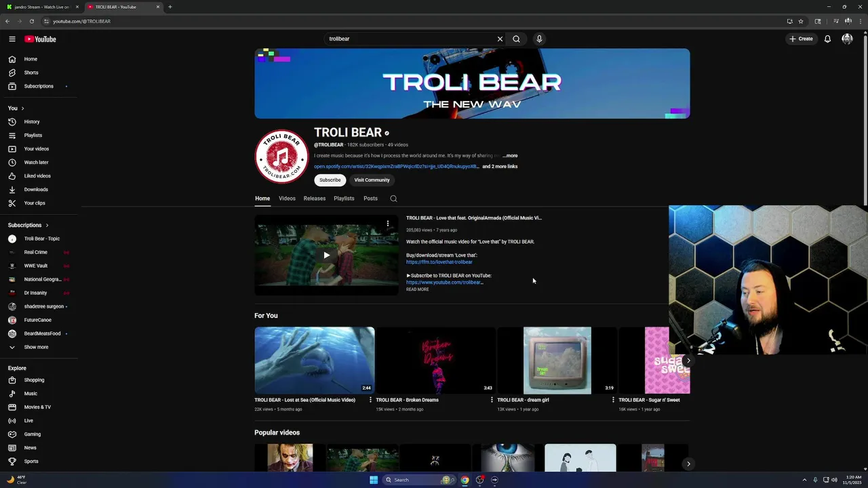
Task: Open Movies & TV in Explore
Action: [39, 407]
